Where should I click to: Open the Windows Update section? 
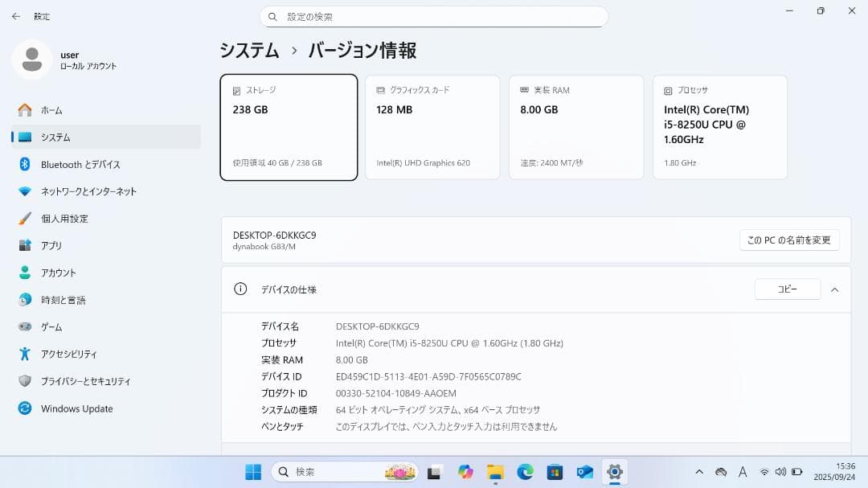(x=76, y=408)
